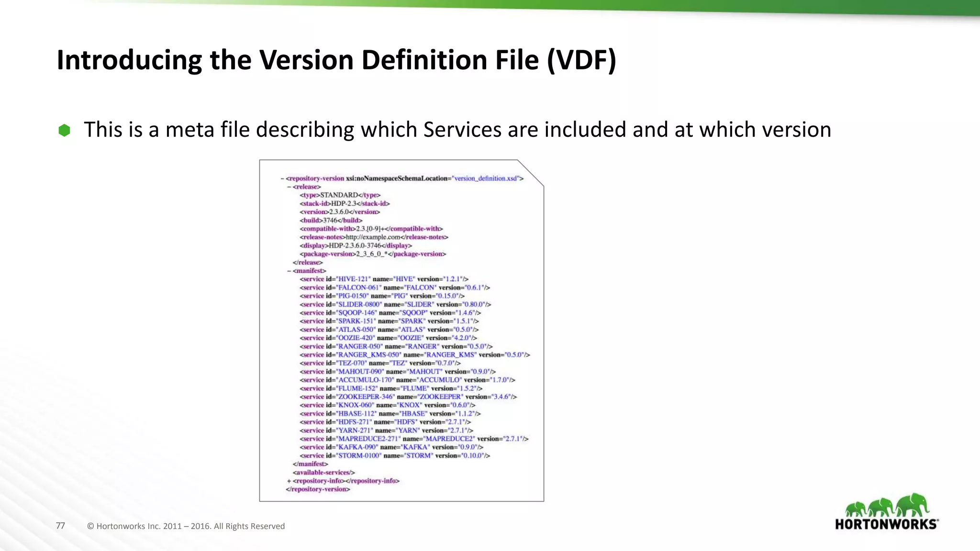Select the KAFKA-090 service line
The height and width of the screenshot is (551, 980).
click(x=391, y=447)
